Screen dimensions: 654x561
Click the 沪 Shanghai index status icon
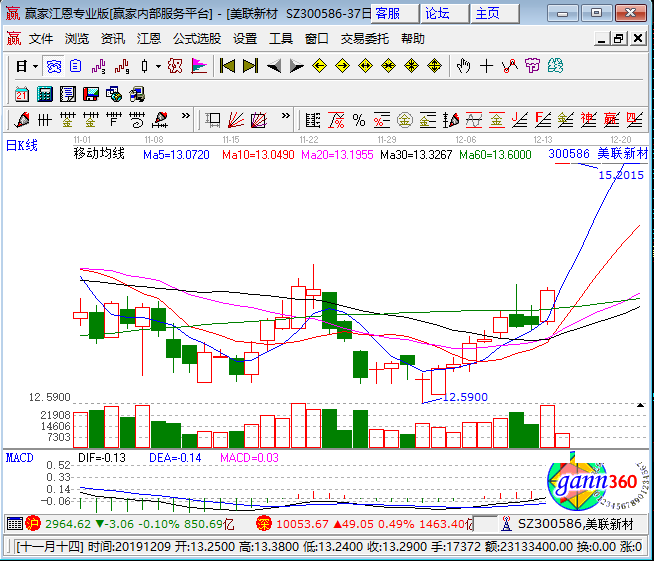pos(33,523)
